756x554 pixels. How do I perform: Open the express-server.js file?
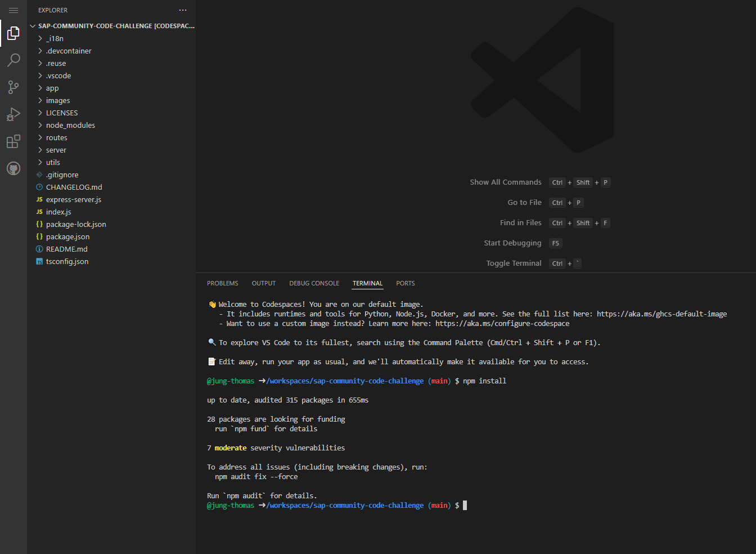[74, 199]
